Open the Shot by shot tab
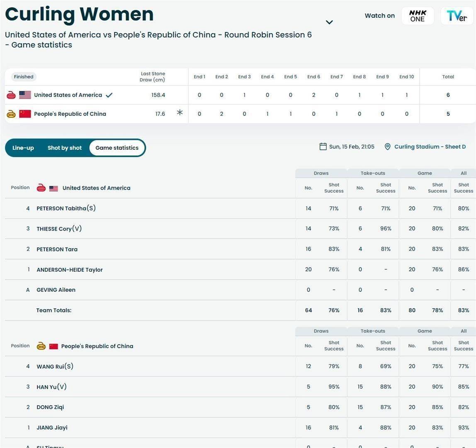Screen dimensions: 476x448 pos(65,148)
